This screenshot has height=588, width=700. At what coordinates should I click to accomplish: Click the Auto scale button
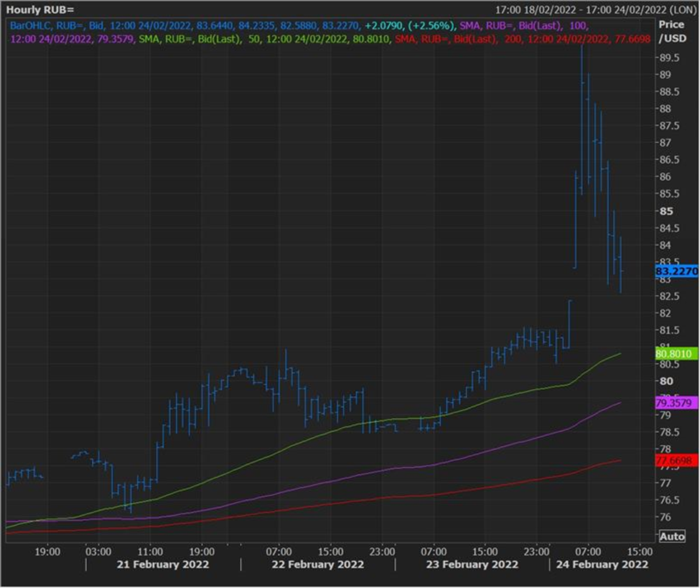point(672,536)
